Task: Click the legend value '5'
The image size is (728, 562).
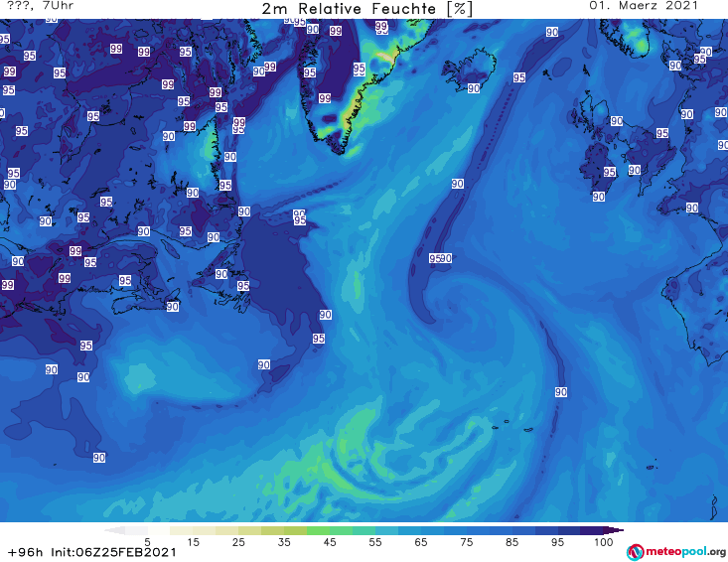Action: point(147,542)
